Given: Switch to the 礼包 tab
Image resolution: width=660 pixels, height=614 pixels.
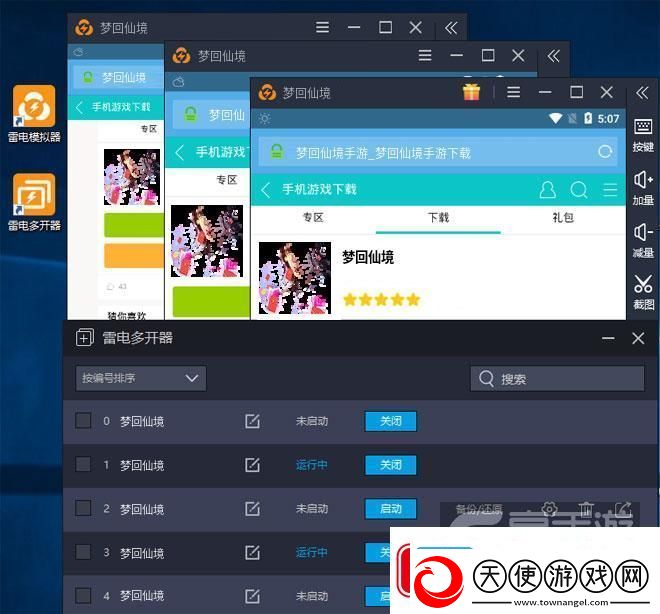Looking at the screenshot, I should (563, 218).
